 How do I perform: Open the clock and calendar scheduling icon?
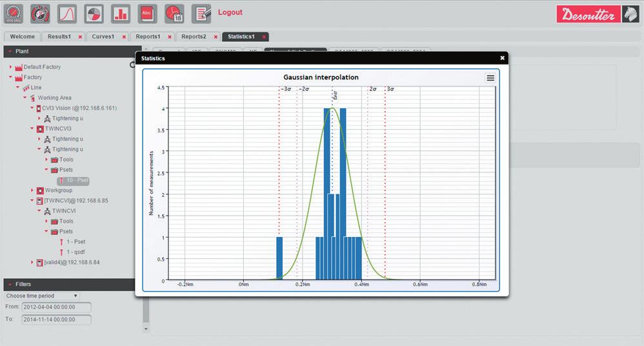tap(174, 14)
